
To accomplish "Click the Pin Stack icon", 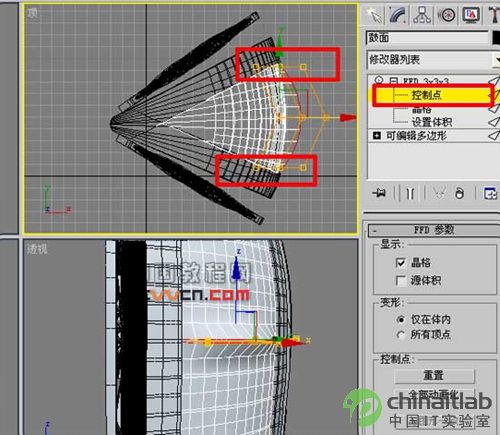I will [380, 193].
